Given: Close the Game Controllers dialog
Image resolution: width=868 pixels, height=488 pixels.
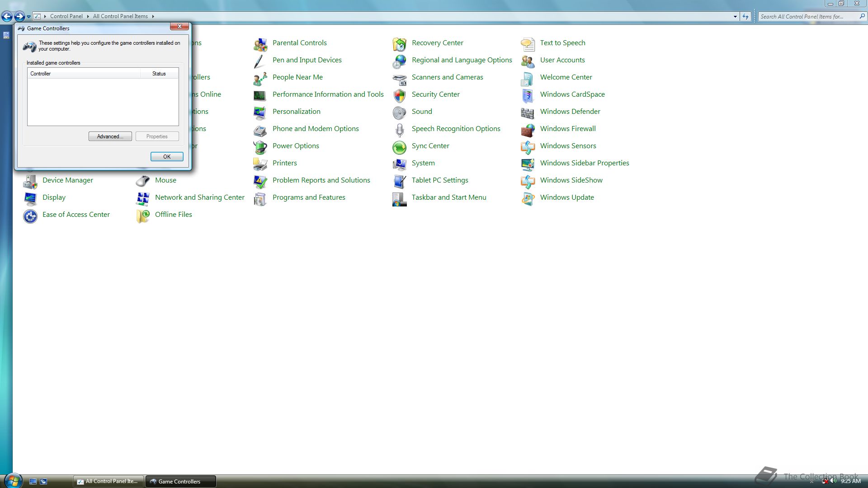Looking at the screenshot, I should pyautogui.click(x=179, y=26).
